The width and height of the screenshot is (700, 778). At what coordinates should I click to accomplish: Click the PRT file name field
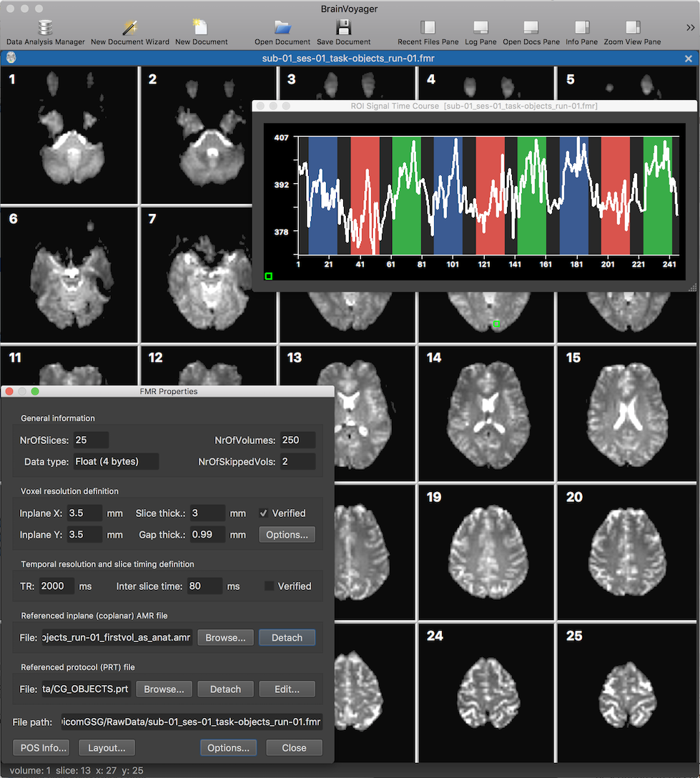pos(86,689)
